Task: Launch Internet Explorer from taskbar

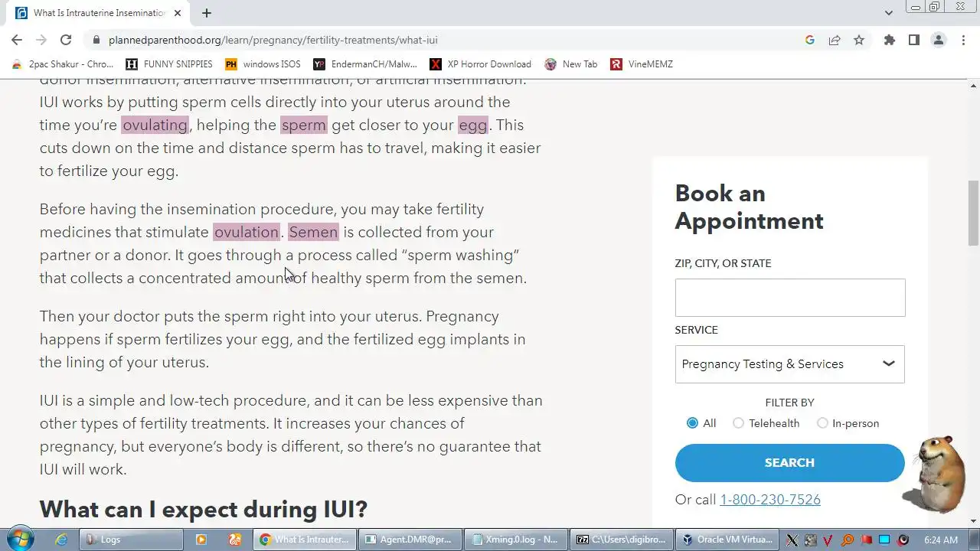Action: [x=62, y=540]
